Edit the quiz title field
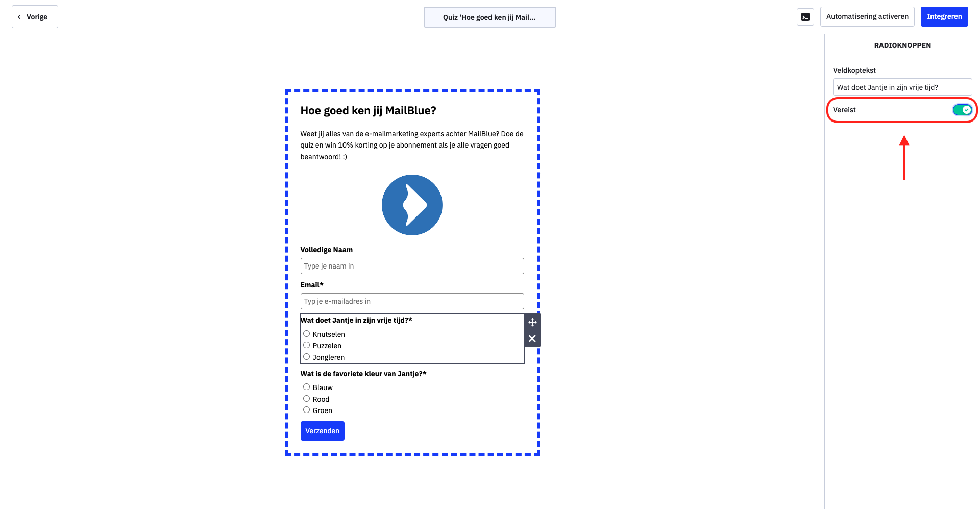The image size is (980, 509). coord(489,17)
